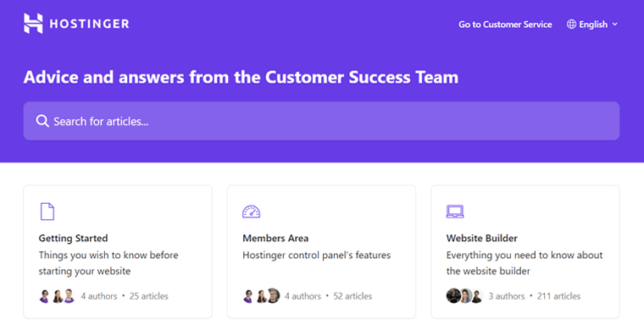This screenshot has height=330, width=644.
Task: Select the 211 articles count text
Action: tap(558, 296)
